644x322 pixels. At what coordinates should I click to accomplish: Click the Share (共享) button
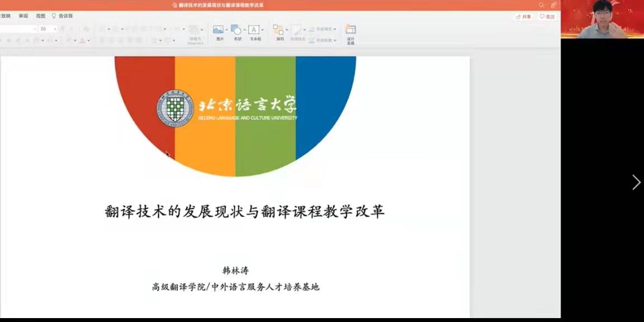click(x=523, y=17)
